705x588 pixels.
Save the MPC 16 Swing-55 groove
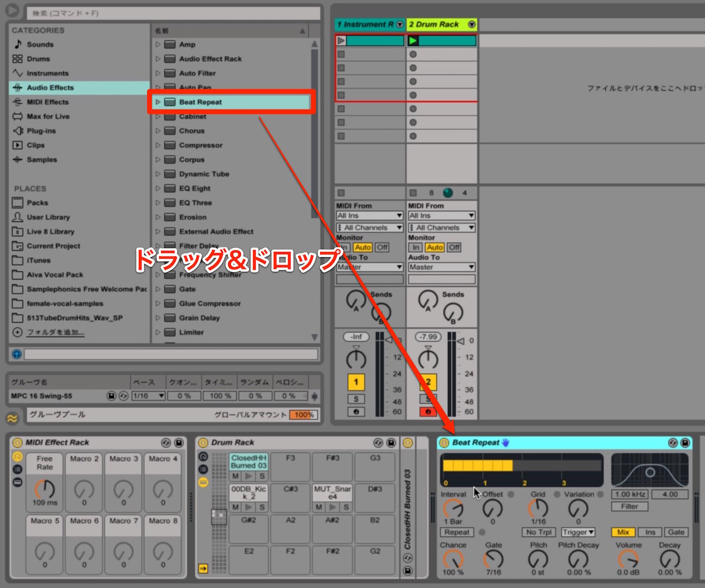[111, 396]
